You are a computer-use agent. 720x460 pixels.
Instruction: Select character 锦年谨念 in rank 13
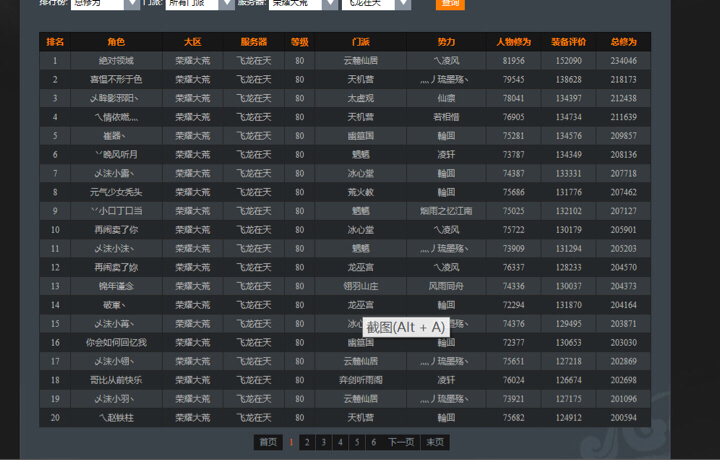tap(116, 286)
